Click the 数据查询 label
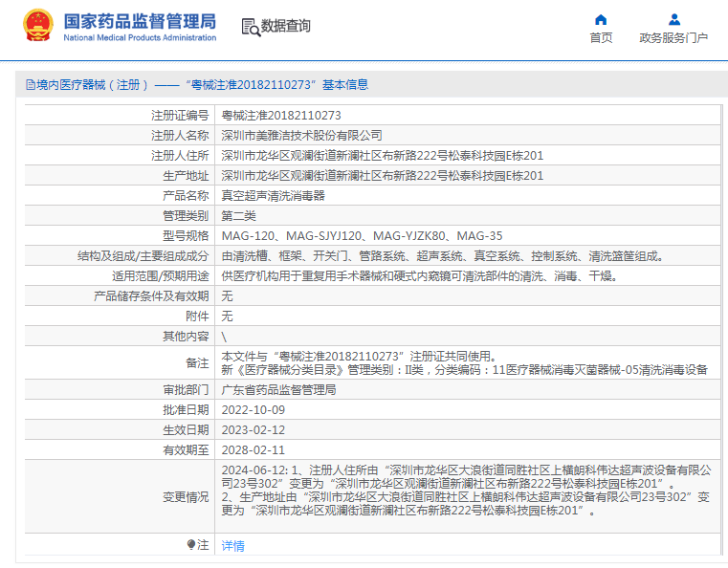 [285, 26]
